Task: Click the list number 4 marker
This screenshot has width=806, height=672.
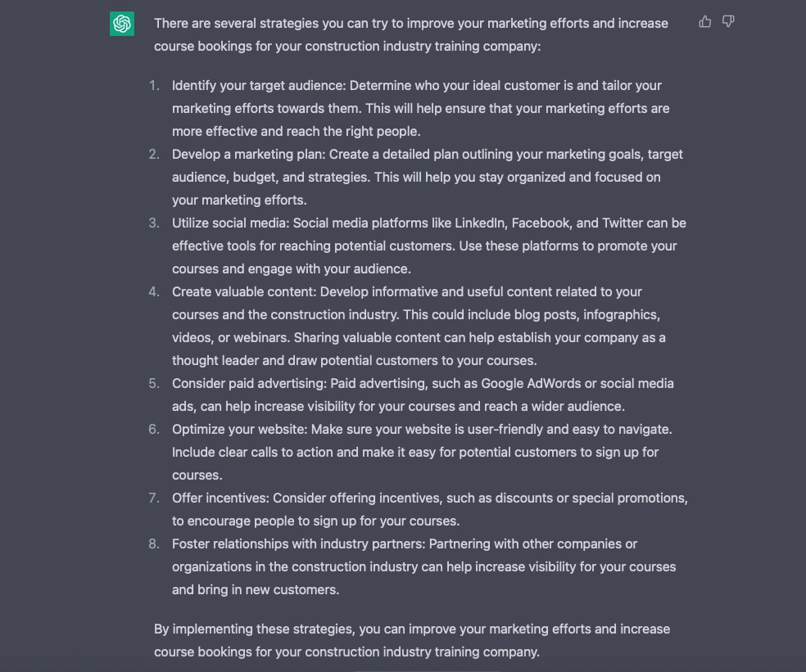Action: point(154,291)
